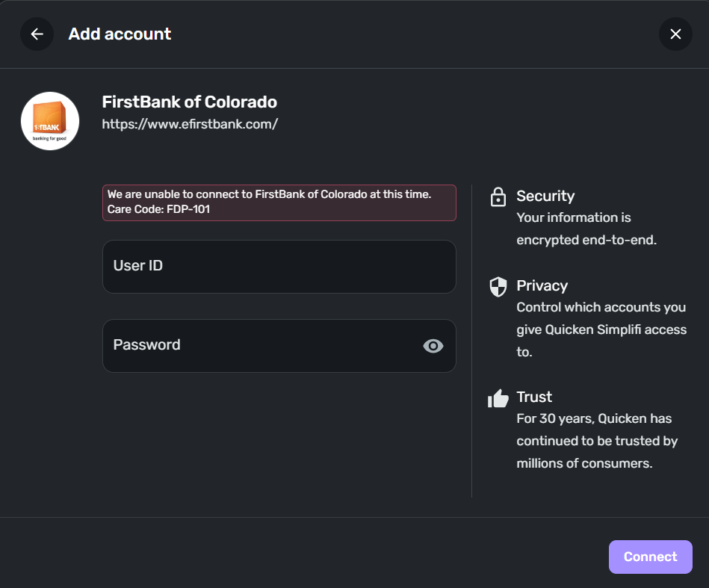Toggle password visibility eye icon
The image size is (709, 588).
tap(433, 346)
